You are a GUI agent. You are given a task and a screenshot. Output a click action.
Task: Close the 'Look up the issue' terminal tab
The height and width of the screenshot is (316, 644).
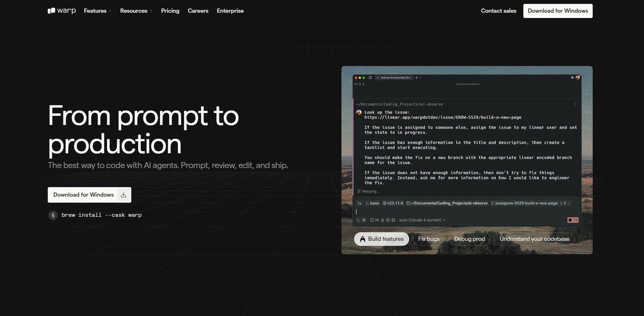[378, 78]
